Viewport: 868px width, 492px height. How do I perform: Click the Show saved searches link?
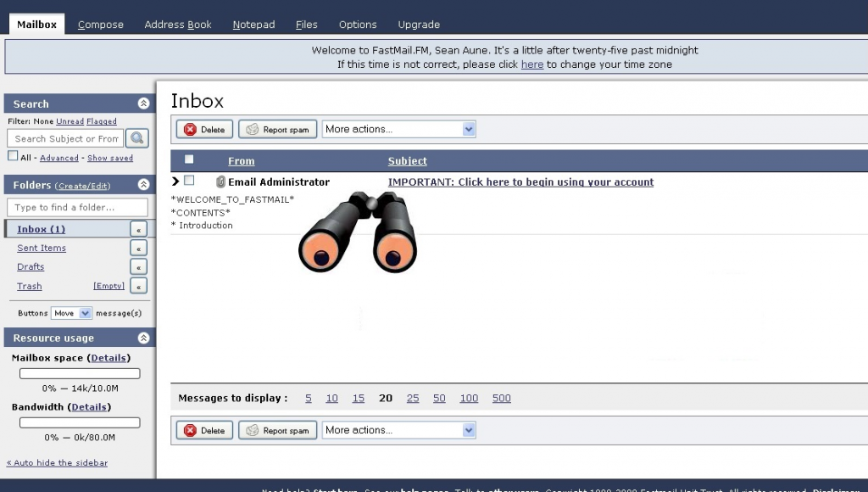pyautogui.click(x=110, y=158)
